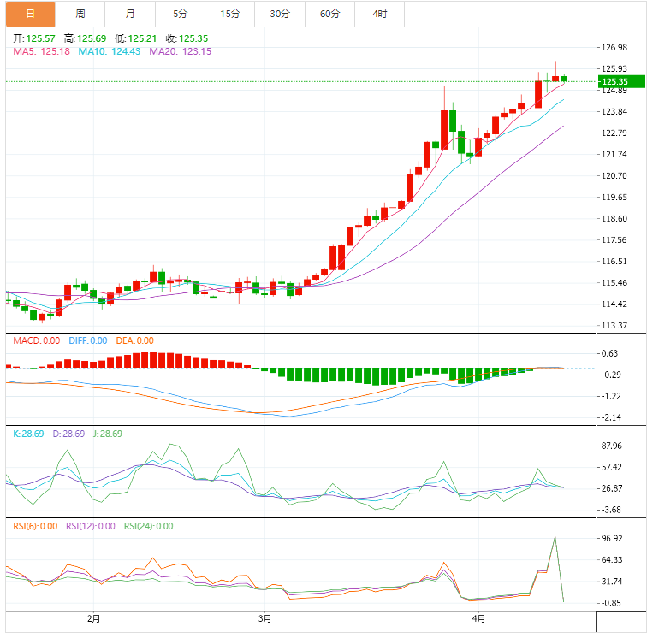Open the 月 monthly chart tab
Viewport: 653px width, 644px height.
(129, 14)
